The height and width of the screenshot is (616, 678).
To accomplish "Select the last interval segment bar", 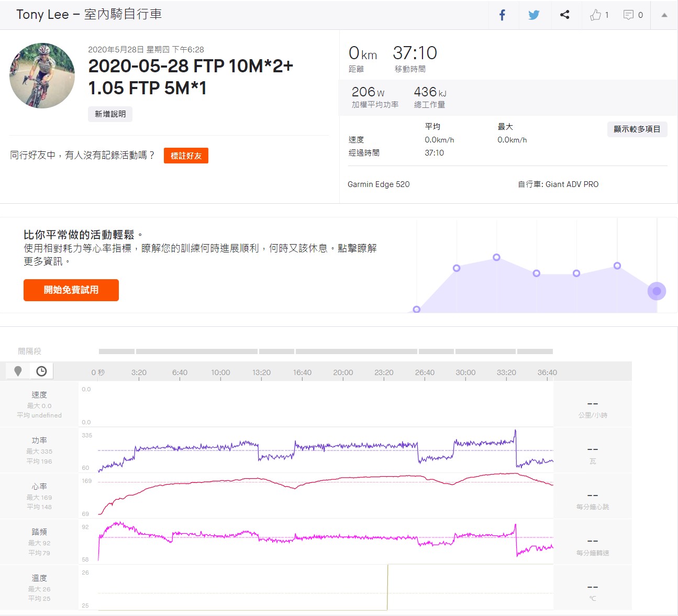I will 535,351.
